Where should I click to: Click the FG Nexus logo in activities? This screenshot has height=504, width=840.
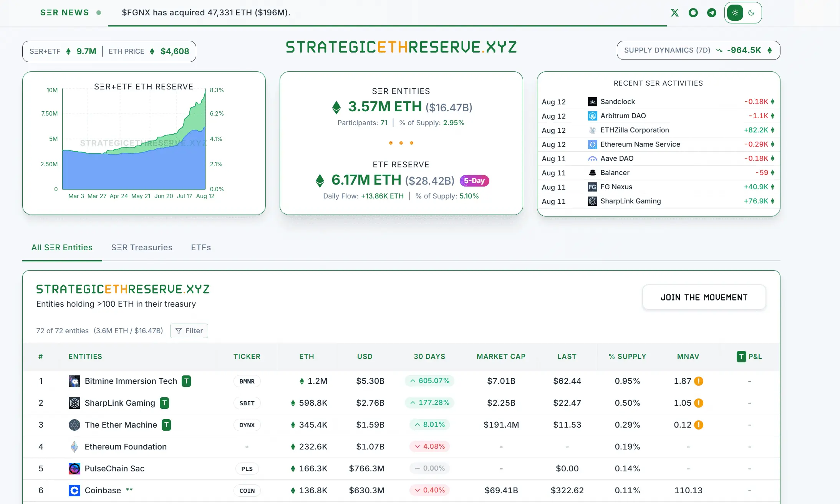pyautogui.click(x=592, y=187)
